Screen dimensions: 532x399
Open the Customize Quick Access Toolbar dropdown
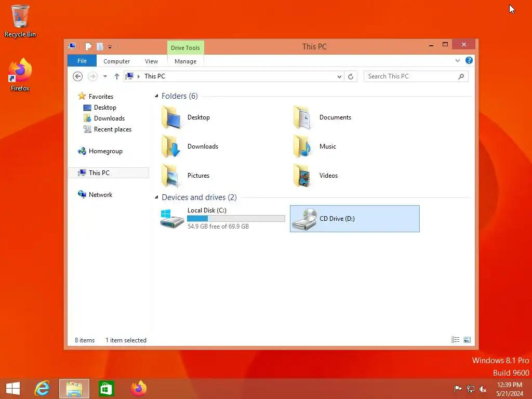coord(110,47)
